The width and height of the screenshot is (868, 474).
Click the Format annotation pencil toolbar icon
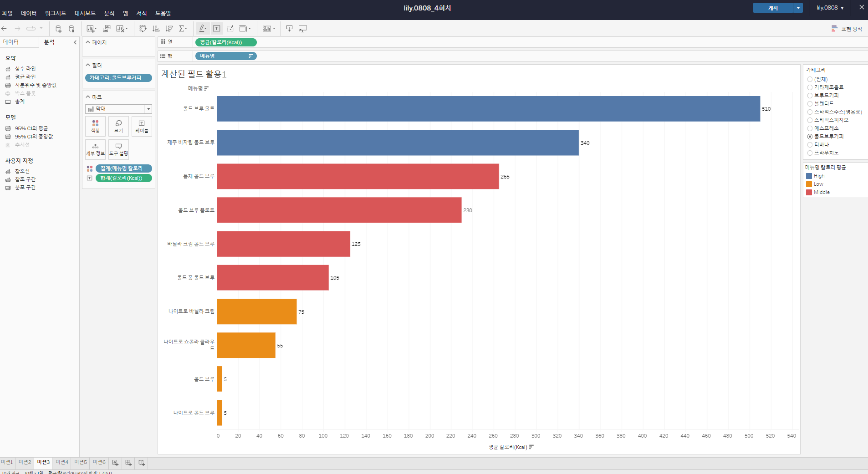click(230, 29)
